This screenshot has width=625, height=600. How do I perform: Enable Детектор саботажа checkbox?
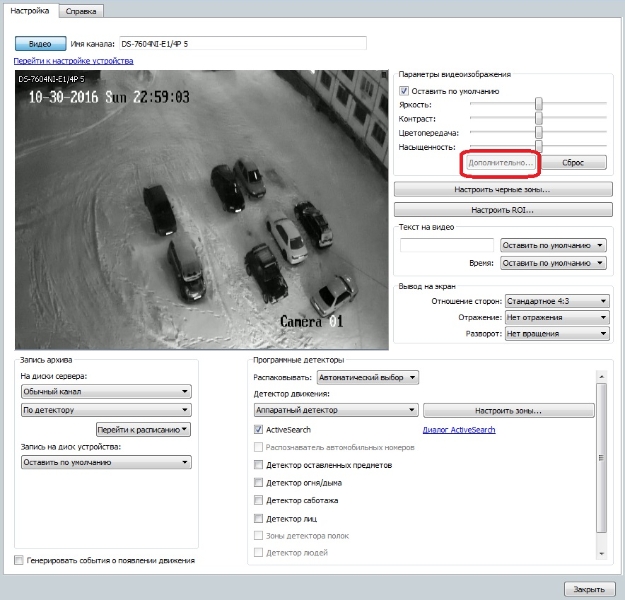click(x=258, y=500)
